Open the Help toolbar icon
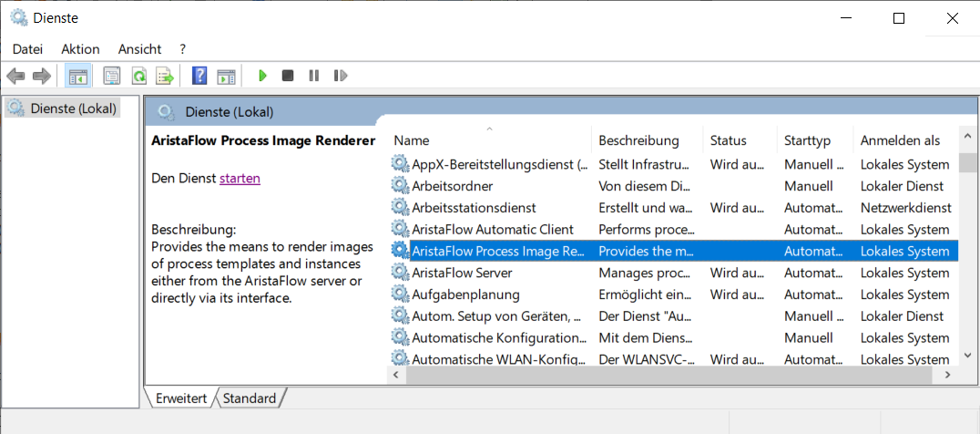The height and width of the screenshot is (434, 980). point(199,77)
